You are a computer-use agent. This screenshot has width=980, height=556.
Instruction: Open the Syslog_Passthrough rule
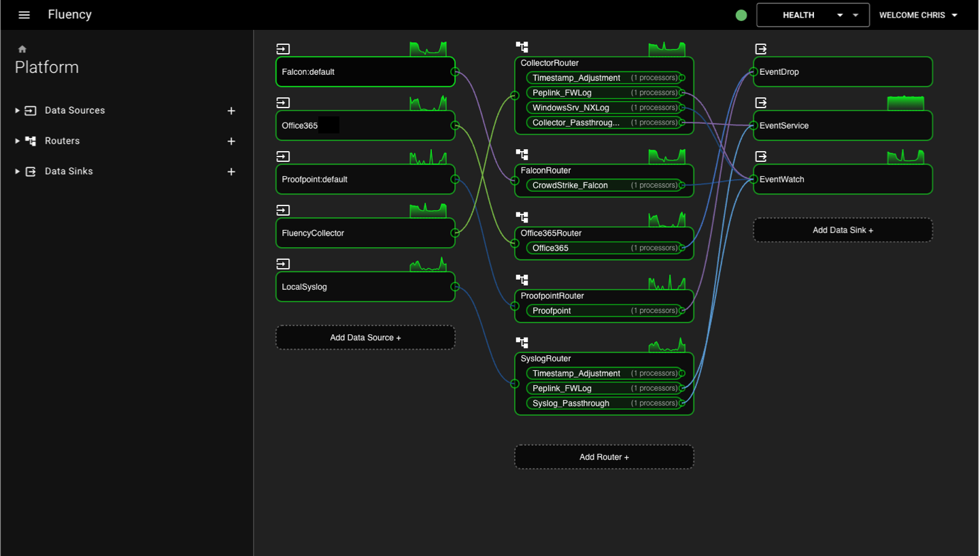[x=604, y=404]
